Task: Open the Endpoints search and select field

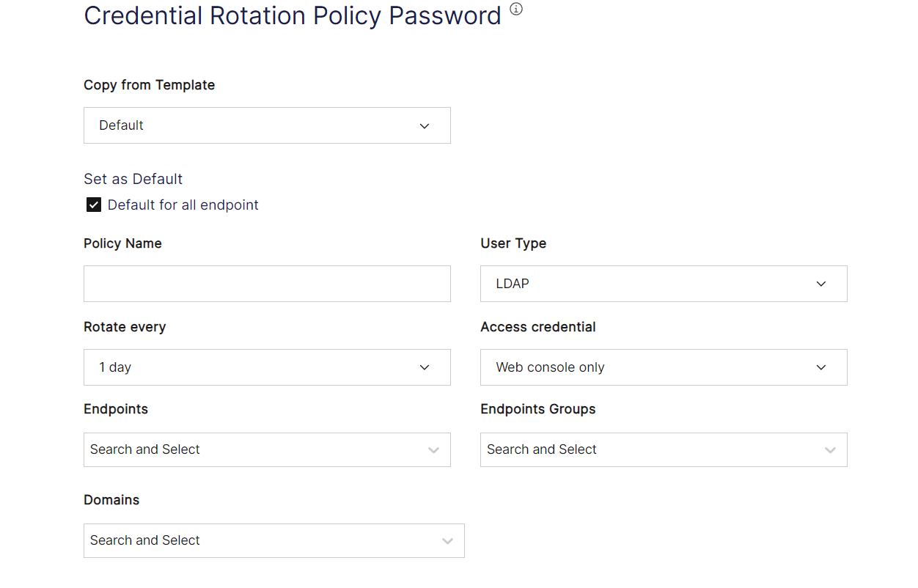Action: pos(267,449)
